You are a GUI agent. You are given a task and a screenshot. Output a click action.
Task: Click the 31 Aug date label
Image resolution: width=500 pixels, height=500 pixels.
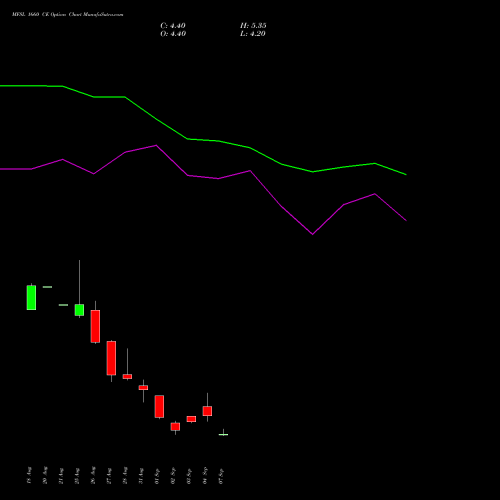click(141, 475)
